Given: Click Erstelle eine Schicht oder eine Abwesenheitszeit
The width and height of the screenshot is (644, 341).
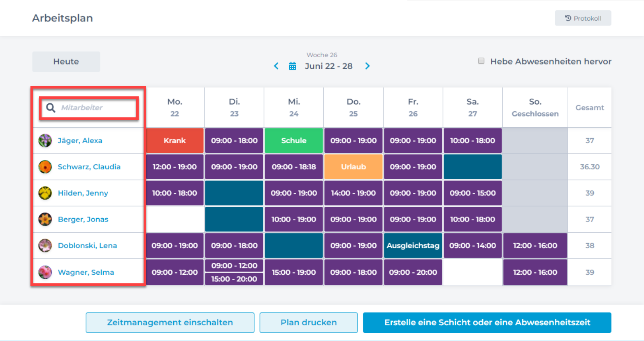Looking at the screenshot, I should point(487,322).
